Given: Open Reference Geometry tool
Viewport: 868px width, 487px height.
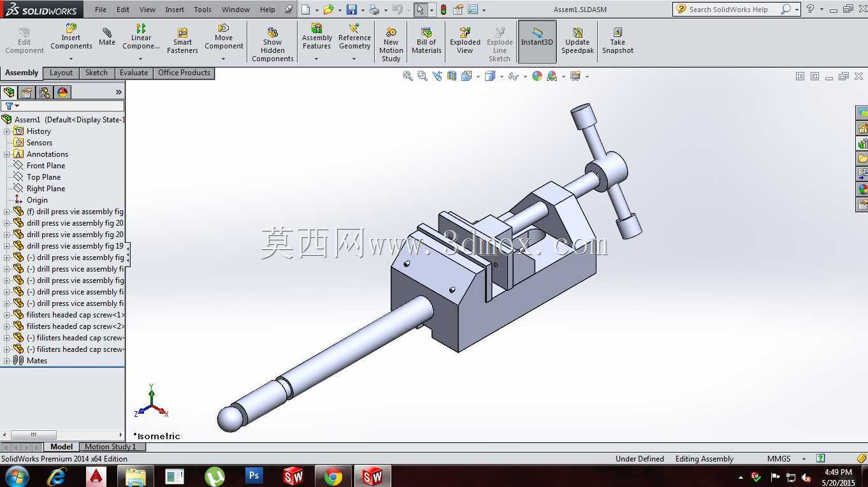Looking at the screenshot, I should [x=354, y=37].
